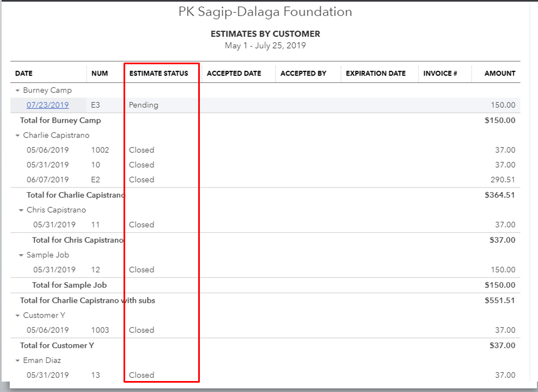Viewport: 538px width, 392px height.
Task: Click the INVOICE # column header
Action: pos(440,74)
